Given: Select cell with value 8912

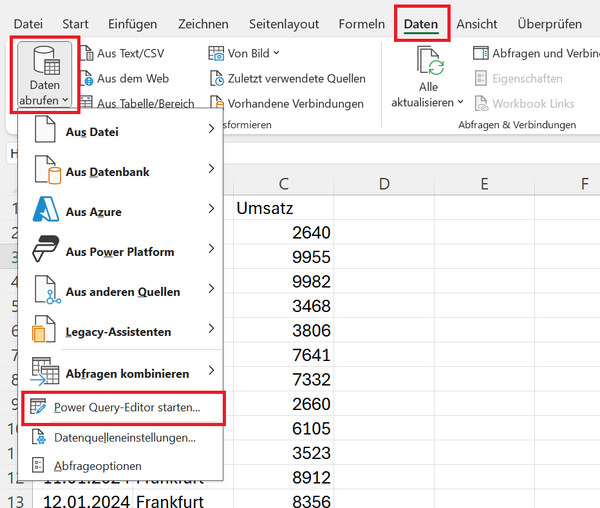Looking at the screenshot, I should click(x=284, y=477).
